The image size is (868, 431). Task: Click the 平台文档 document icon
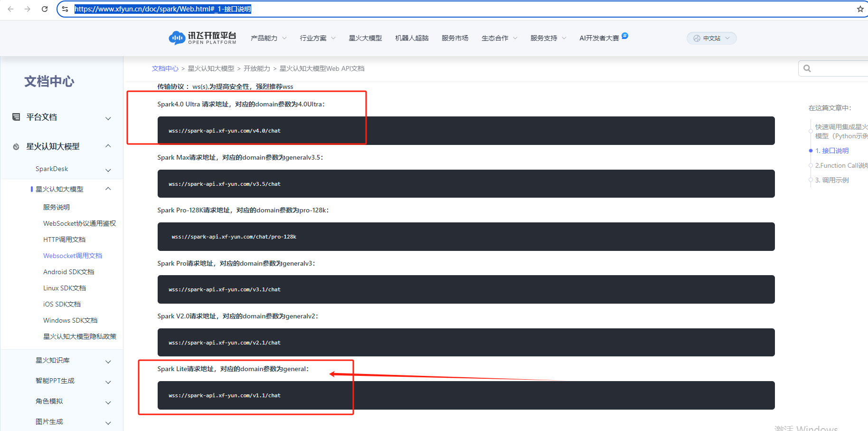(x=16, y=117)
